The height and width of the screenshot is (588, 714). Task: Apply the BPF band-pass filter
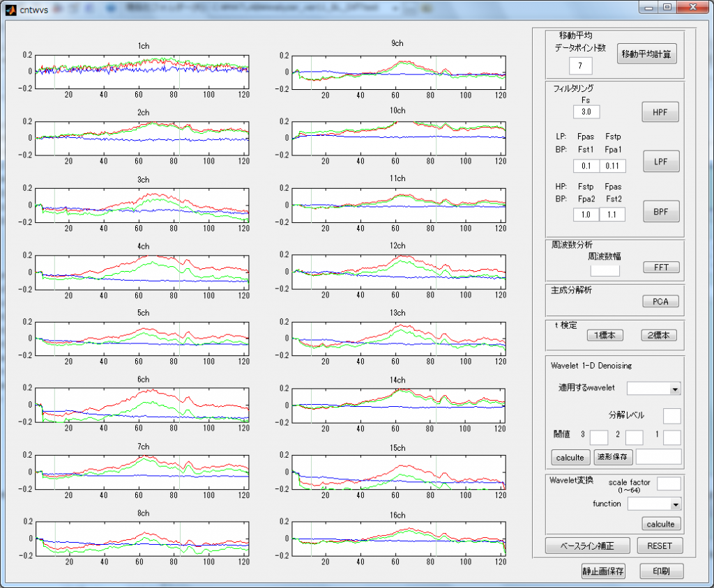pyautogui.click(x=660, y=211)
